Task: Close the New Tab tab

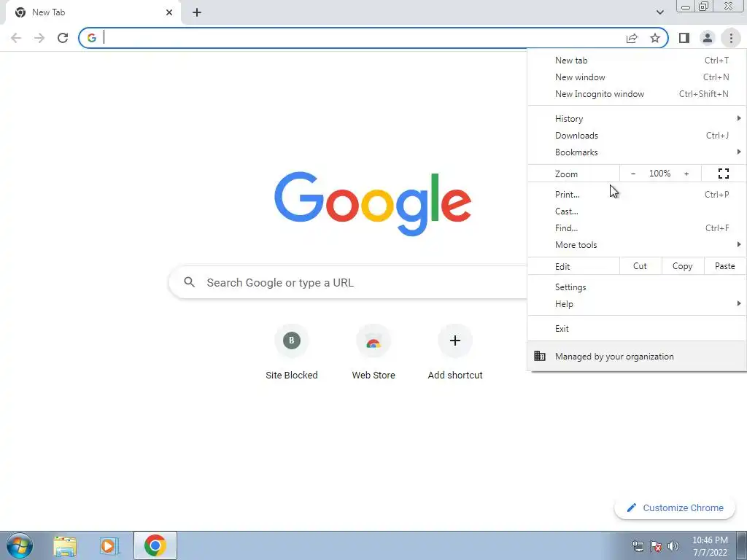Action: click(169, 12)
